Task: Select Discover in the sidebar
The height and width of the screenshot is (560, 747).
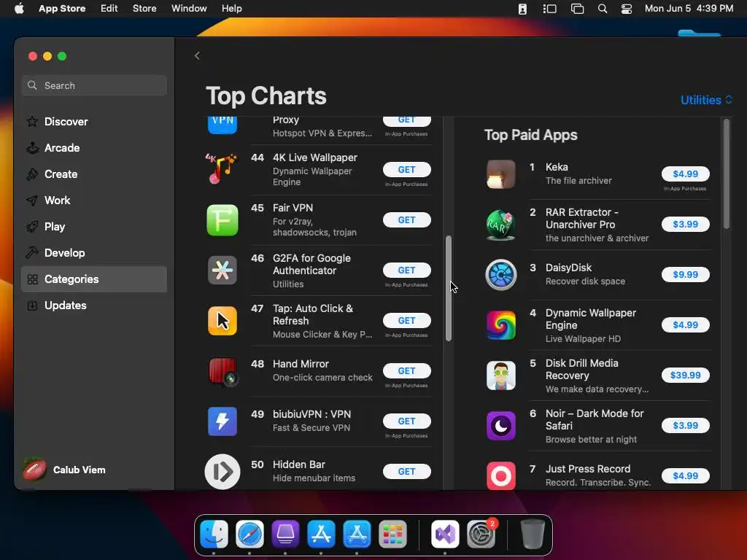Action: click(x=94, y=122)
